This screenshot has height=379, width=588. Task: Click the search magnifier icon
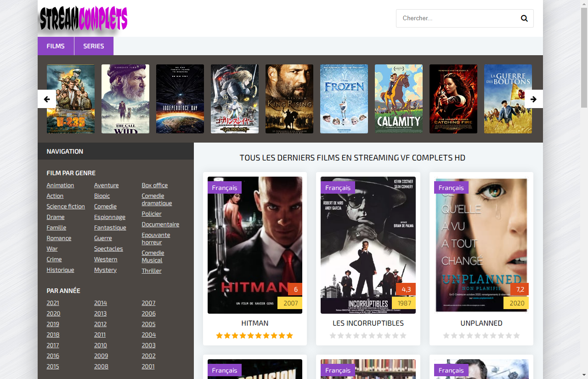click(x=524, y=18)
